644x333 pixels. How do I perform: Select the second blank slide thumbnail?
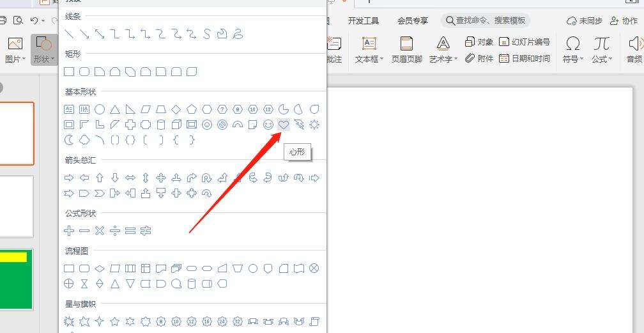click(17, 206)
